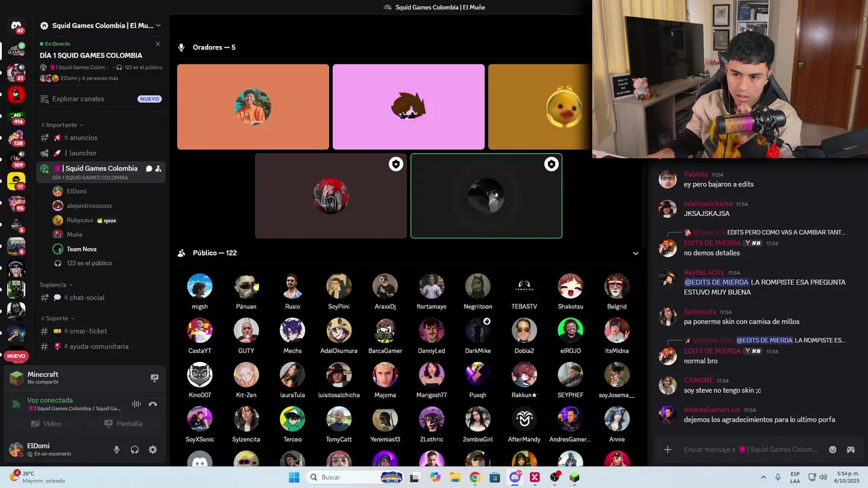This screenshot has width=868, height=488.
Task: Open the taskbar weather widget
Action: tap(37, 477)
